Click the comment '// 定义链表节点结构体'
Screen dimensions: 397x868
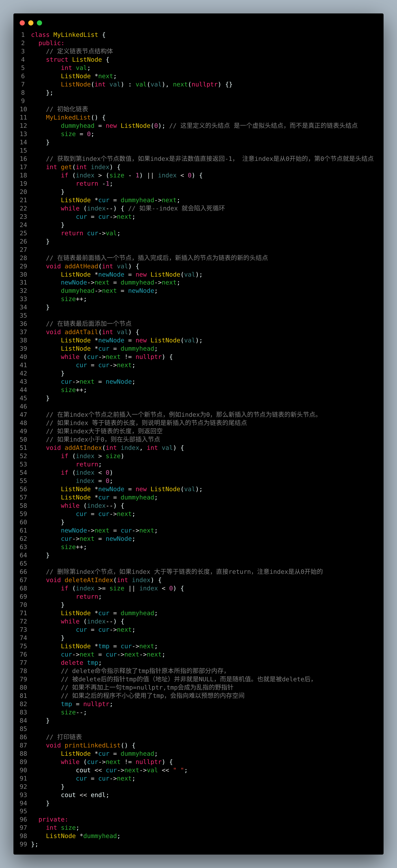[80, 51]
